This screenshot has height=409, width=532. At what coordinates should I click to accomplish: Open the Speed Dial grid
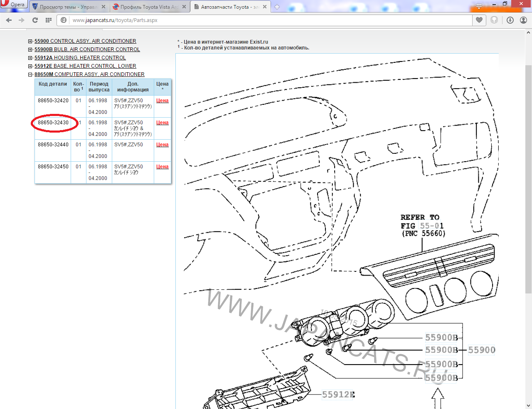pos(49,20)
